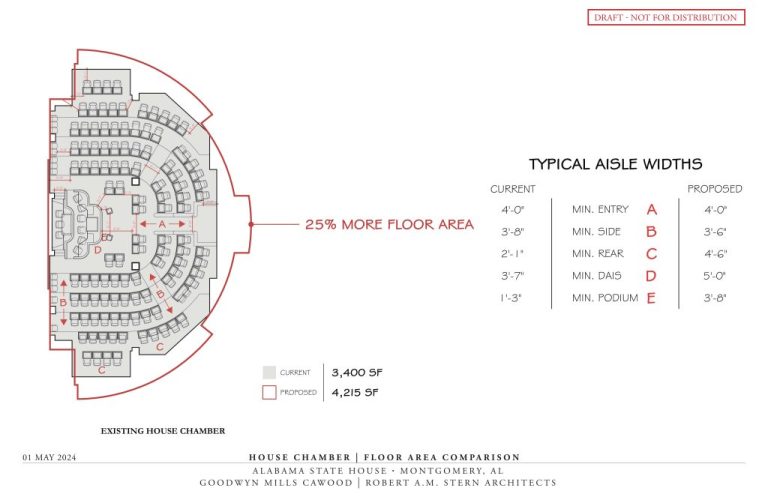768x497 pixels.
Task: Select the 4,215 SF area value
Action: tap(355, 393)
